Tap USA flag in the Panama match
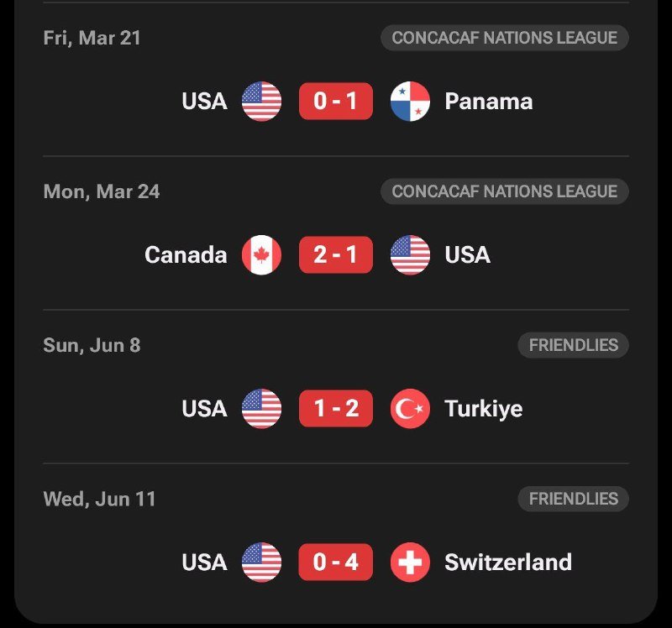 pos(261,102)
